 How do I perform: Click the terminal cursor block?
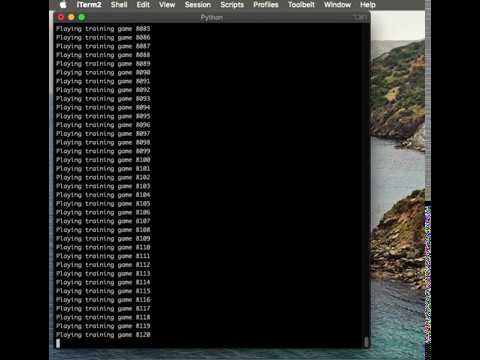[x=58, y=343]
